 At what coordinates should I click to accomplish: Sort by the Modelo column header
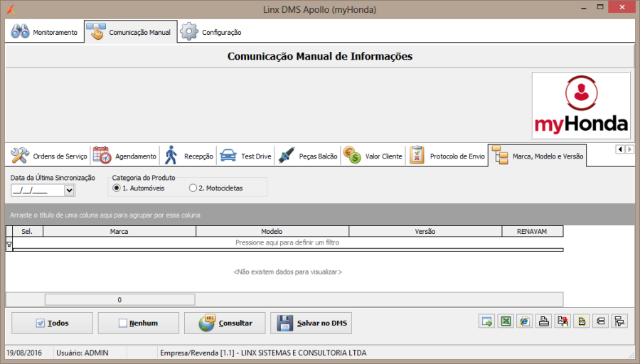tap(272, 231)
